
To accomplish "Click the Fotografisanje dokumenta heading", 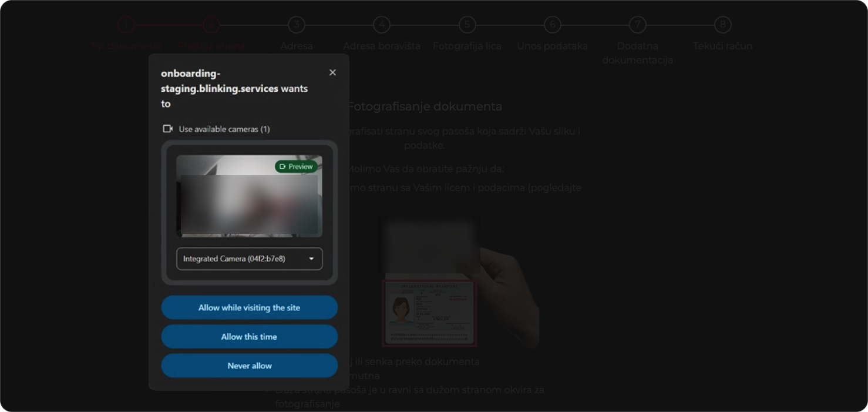I will pyautogui.click(x=424, y=106).
